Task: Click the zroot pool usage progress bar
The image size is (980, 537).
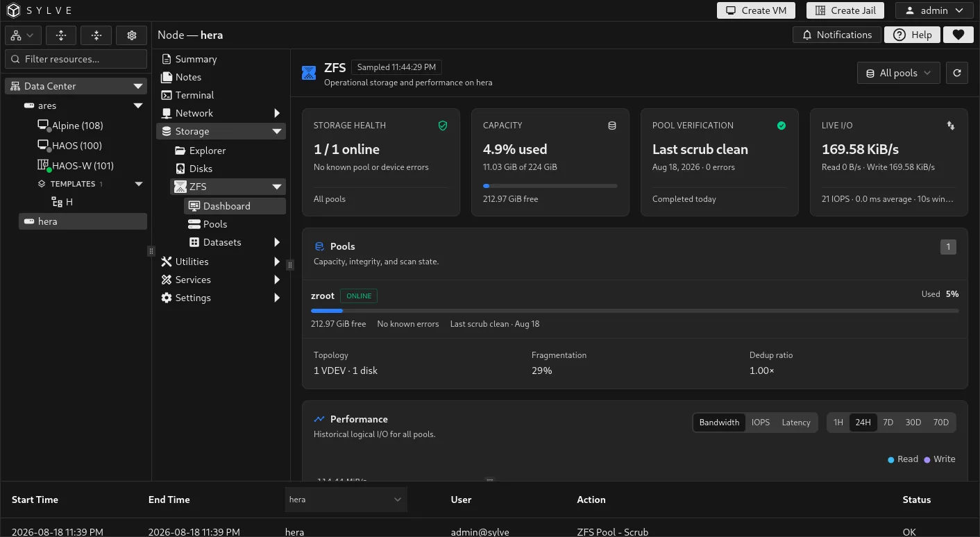Action: 635,311
